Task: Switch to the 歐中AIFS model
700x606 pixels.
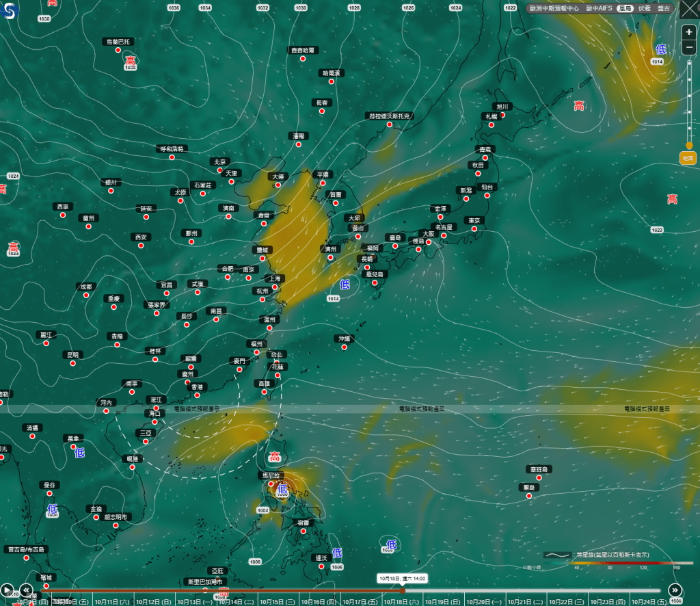Action: (x=599, y=8)
